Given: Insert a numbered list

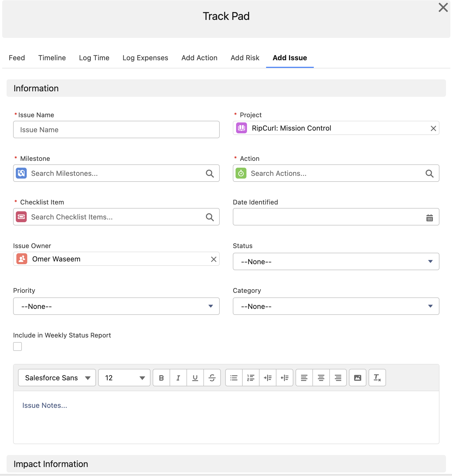Looking at the screenshot, I should (251, 378).
